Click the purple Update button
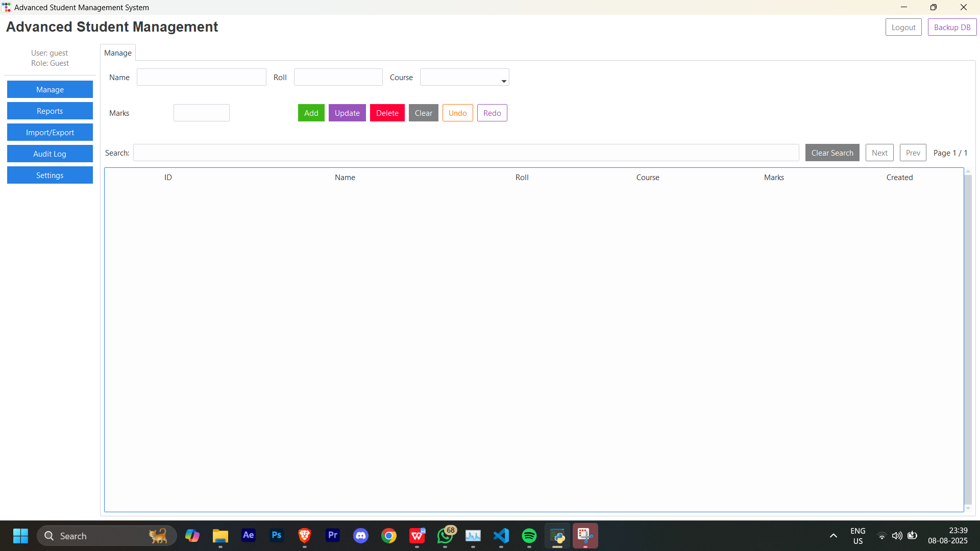Screen dimensions: 980x551 point(347,113)
